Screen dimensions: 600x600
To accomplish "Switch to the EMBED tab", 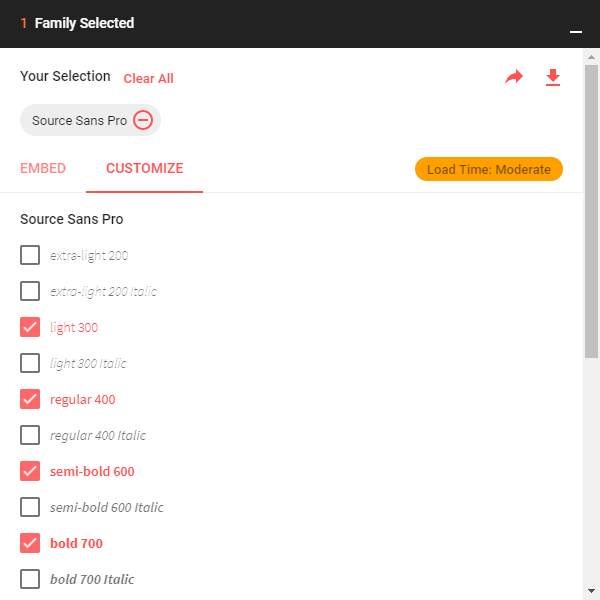I will [x=43, y=168].
